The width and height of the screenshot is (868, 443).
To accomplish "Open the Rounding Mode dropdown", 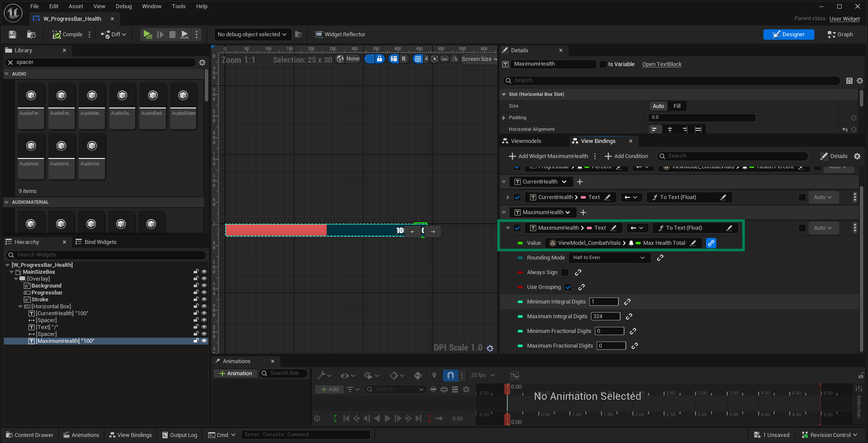I will pyautogui.click(x=608, y=258).
